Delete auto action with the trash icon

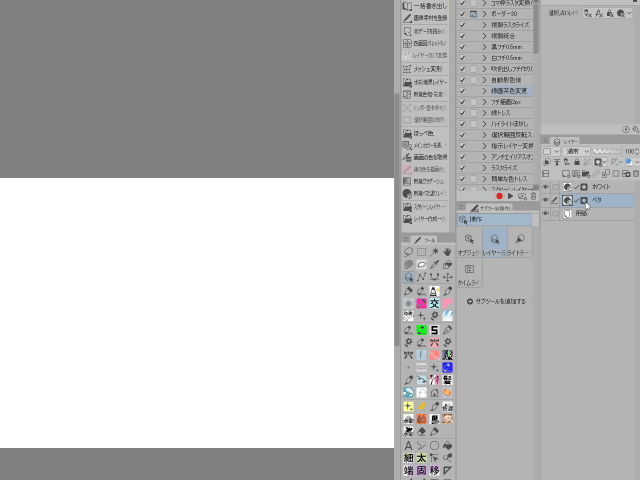(533, 196)
